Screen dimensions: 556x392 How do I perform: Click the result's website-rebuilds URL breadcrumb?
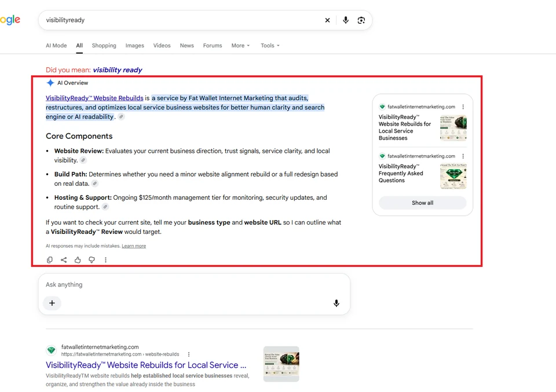[x=120, y=354]
